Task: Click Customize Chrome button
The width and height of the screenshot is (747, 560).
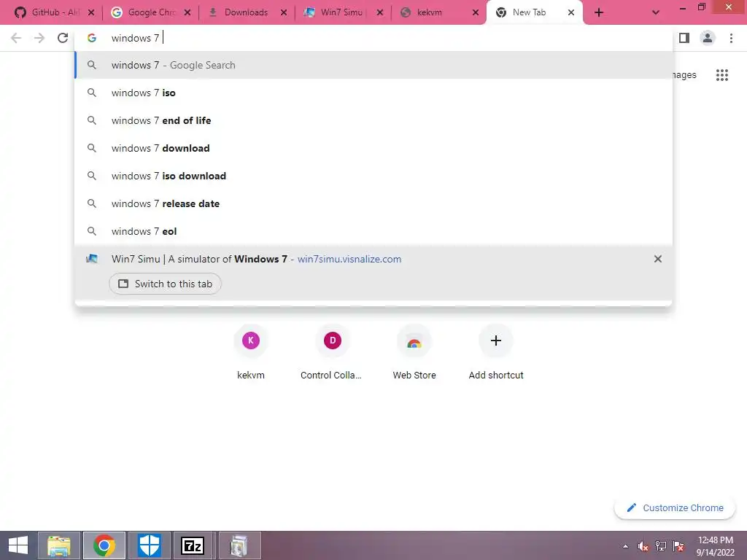Action: click(x=675, y=508)
